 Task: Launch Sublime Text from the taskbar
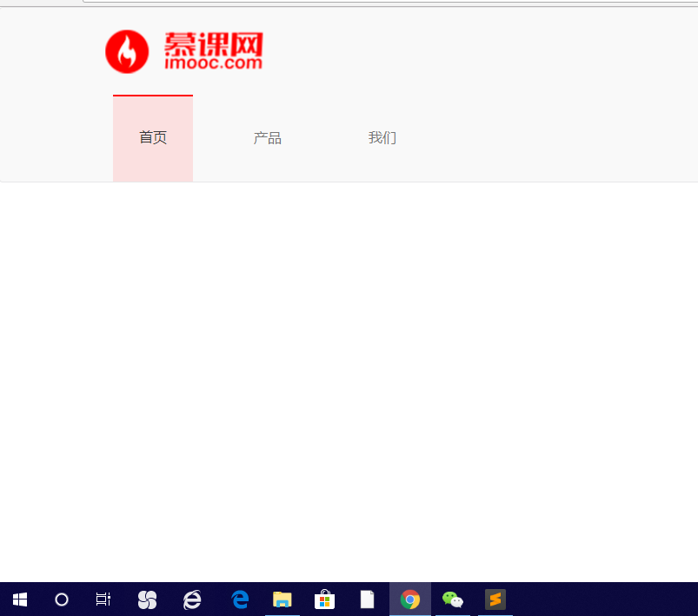click(495, 599)
